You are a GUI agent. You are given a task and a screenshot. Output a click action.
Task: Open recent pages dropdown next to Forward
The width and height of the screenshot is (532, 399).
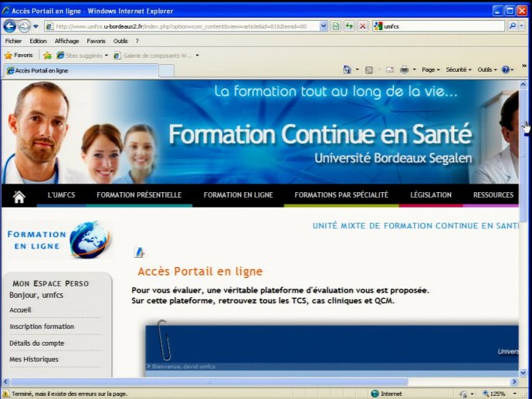[36, 26]
